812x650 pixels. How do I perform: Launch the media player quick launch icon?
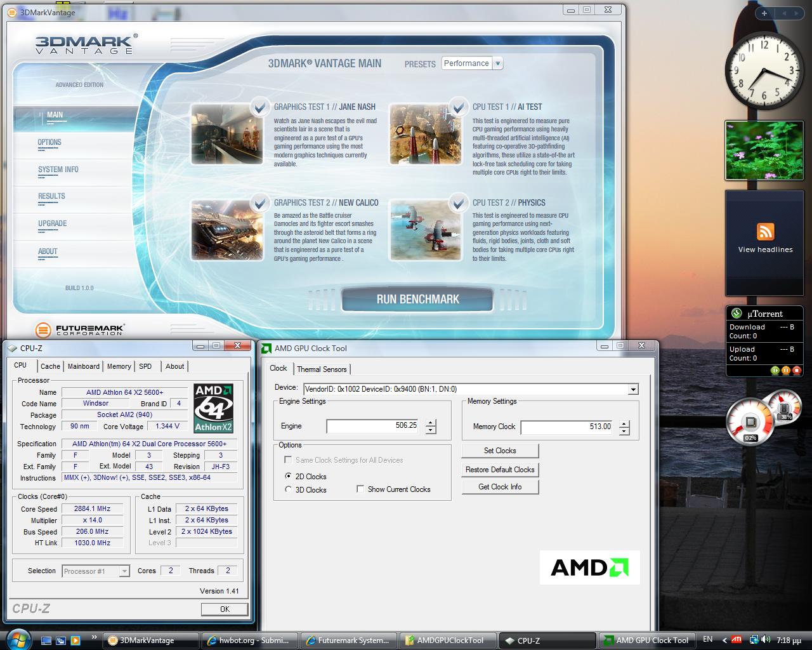coord(75,640)
